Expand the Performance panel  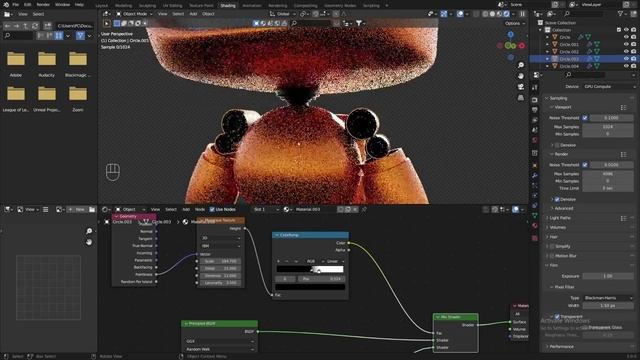(x=562, y=347)
